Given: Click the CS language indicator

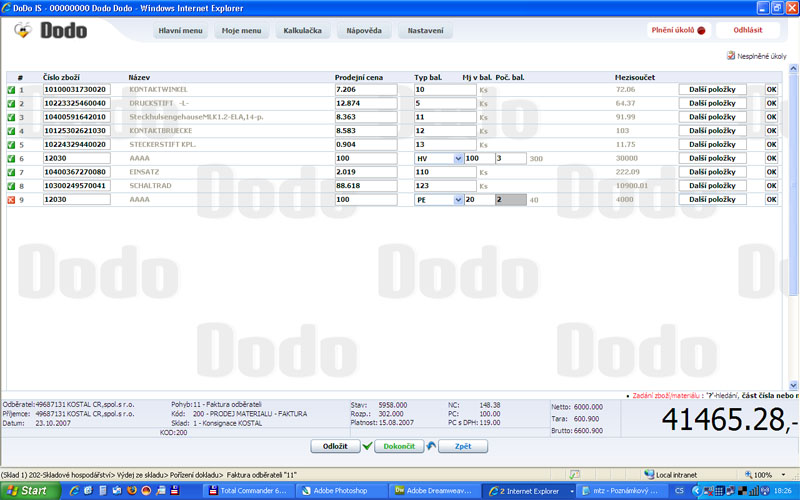Looking at the screenshot, I should click(x=679, y=491).
